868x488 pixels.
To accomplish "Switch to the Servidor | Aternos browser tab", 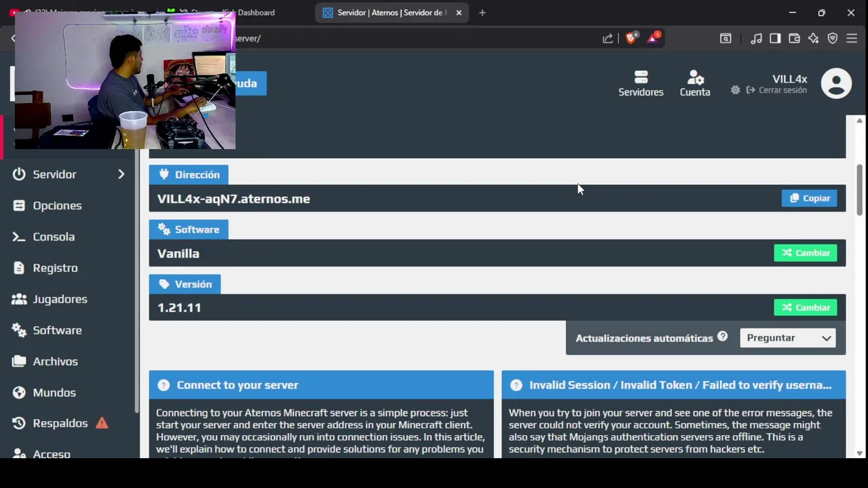I will [392, 12].
